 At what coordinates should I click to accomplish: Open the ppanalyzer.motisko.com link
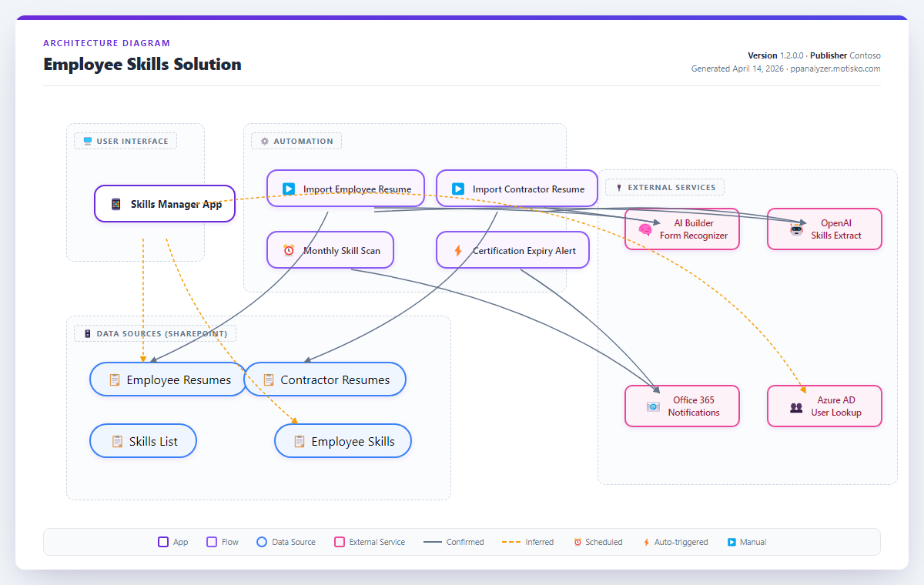[835, 69]
